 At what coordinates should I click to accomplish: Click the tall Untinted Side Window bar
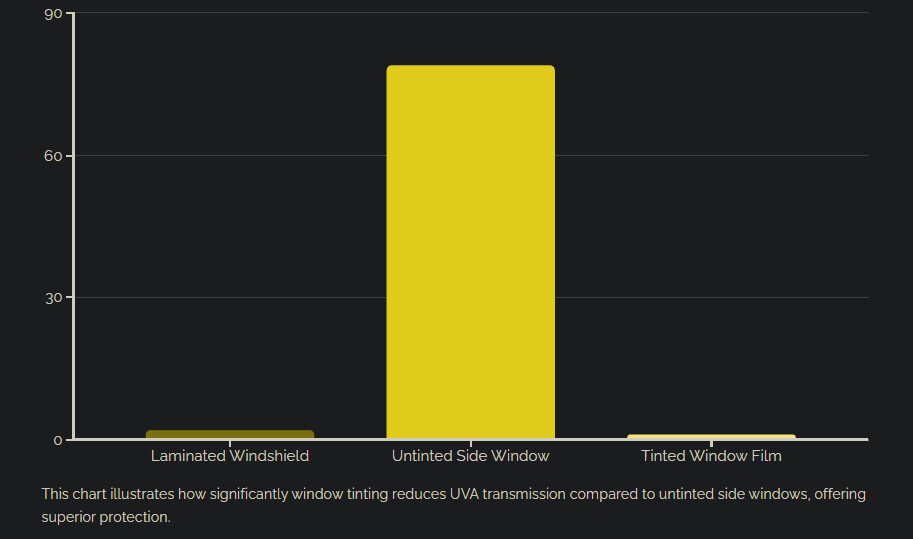pyautogui.click(x=470, y=252)
